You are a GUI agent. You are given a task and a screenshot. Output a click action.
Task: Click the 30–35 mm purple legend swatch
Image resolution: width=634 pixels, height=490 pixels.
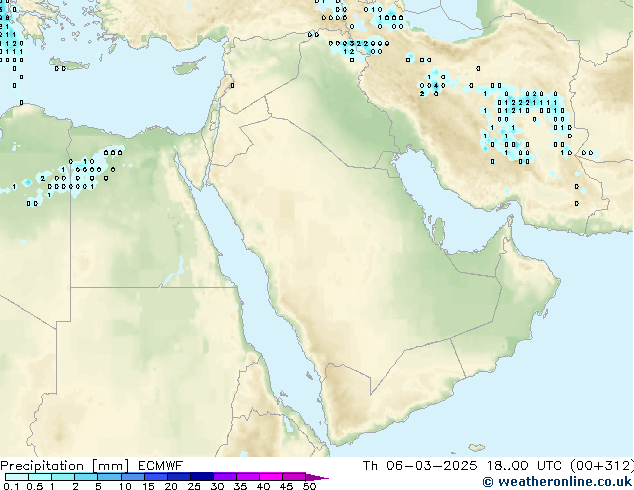point(225,477)
